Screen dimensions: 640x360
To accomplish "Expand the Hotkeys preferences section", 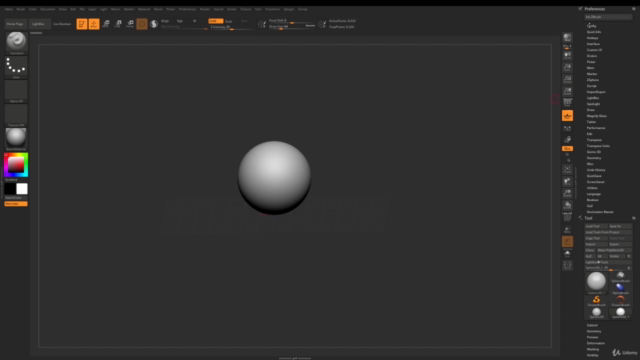I will pyautogui.click(x=593, y=38).
